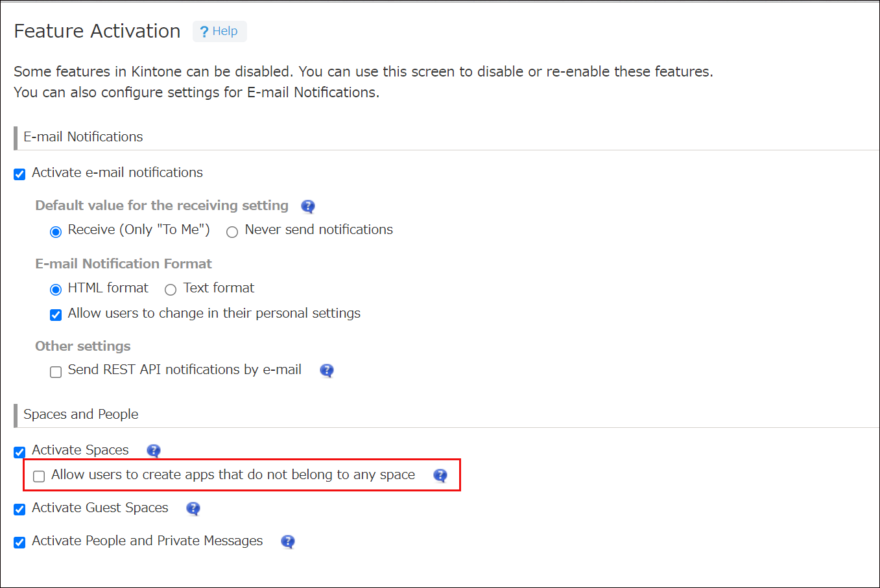Open help inside the highlighted red-bordered row
880x588 pixels.
click(x=440, y=475)
